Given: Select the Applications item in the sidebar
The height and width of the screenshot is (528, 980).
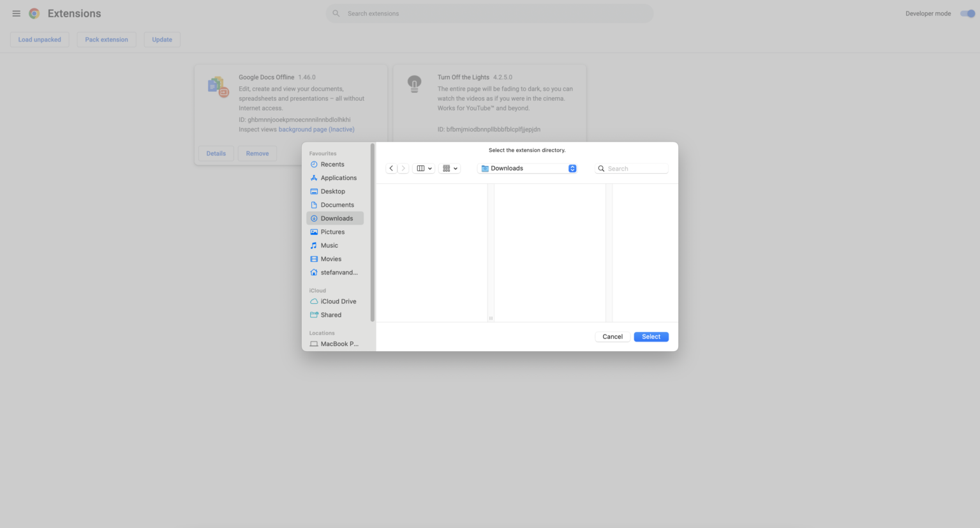Looking at the screenshot, I should click(338, 177).
